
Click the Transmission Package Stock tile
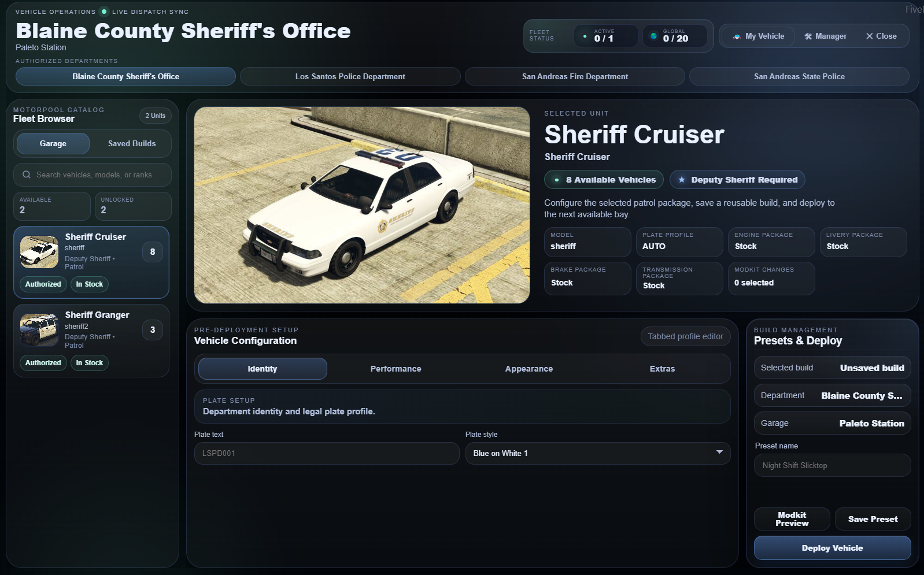pos(679,278)
